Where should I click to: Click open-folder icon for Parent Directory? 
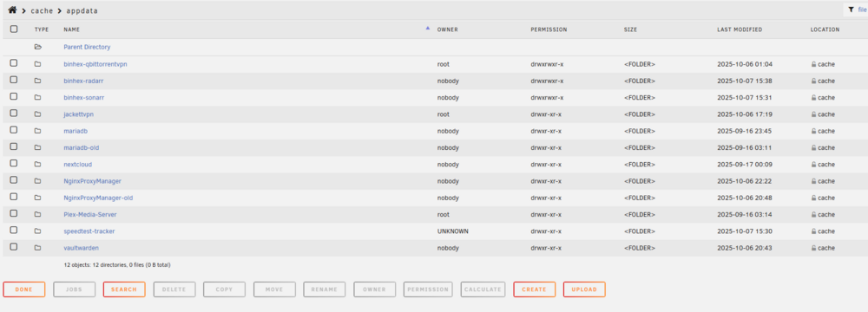click(x=37, y=47)
